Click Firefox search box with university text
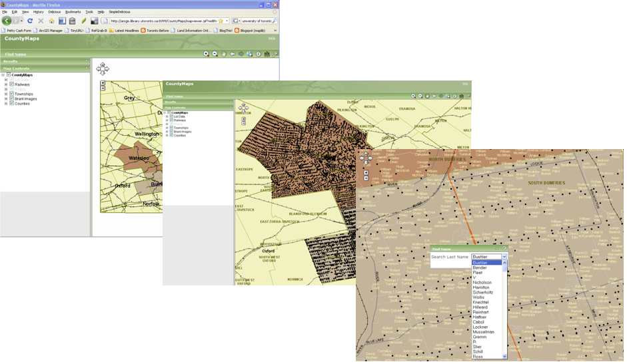Screen dimensions: 627x364 [256, 21]
